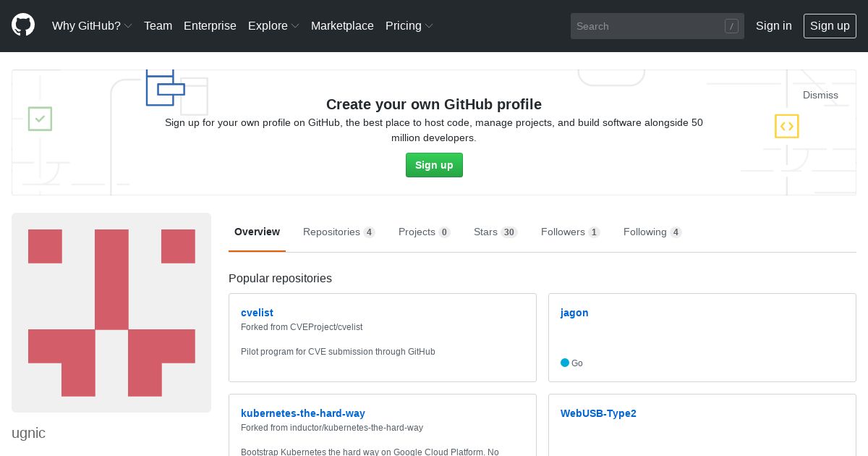Click 'Forked from CVEProject/cvelist' text
Screen dimensions: 868x456
click(x=302, y=327)
